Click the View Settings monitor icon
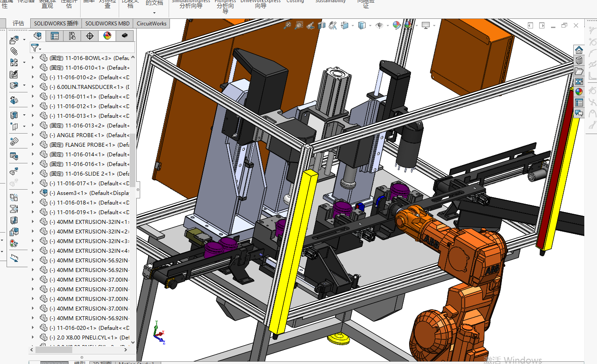The image size is (597, 364). point(425,25)
